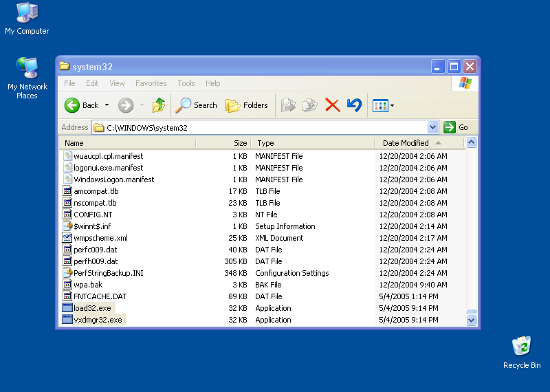Viewport: 550px width, 392px height.
Task: Click the Views toolbar icon
Action: 380,105
